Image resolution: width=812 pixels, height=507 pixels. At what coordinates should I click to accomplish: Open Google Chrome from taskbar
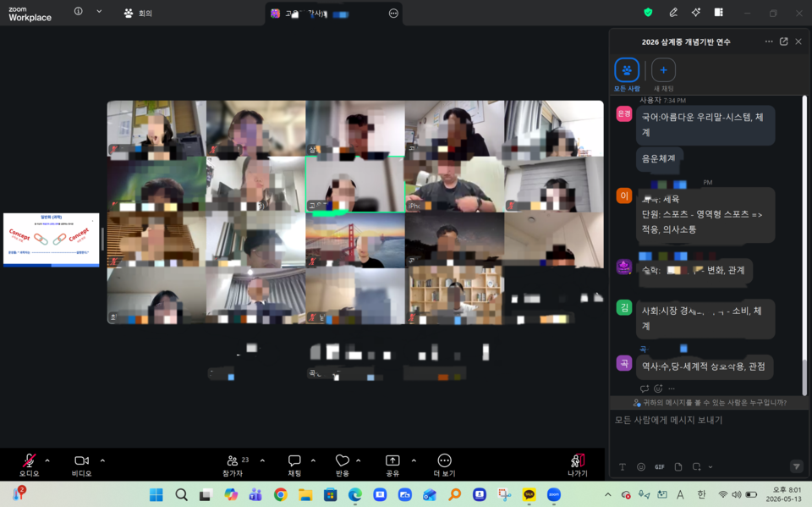(281, 494)
